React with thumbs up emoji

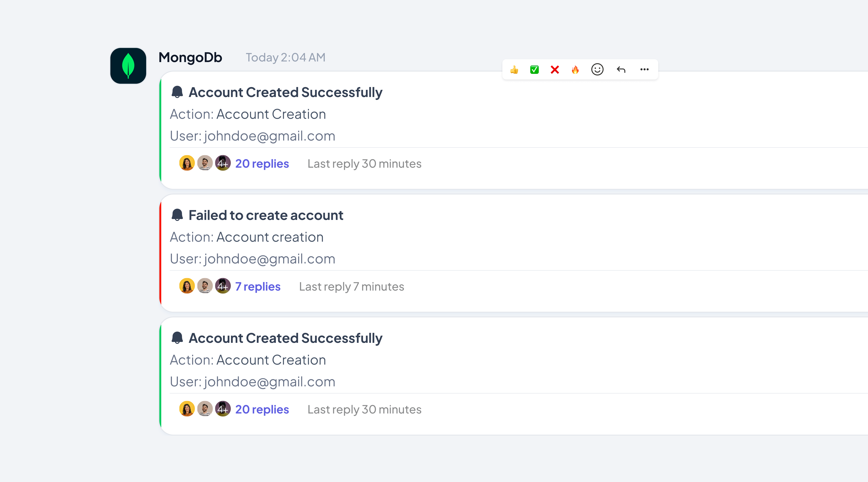coord(514,70)
